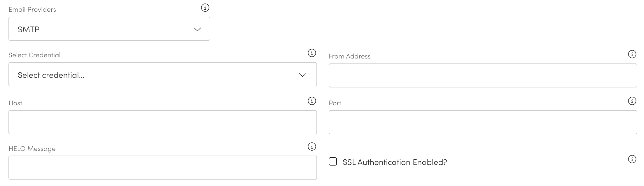Click the 'Email Providers' field label
644x186 pixels.
(32, 9)
